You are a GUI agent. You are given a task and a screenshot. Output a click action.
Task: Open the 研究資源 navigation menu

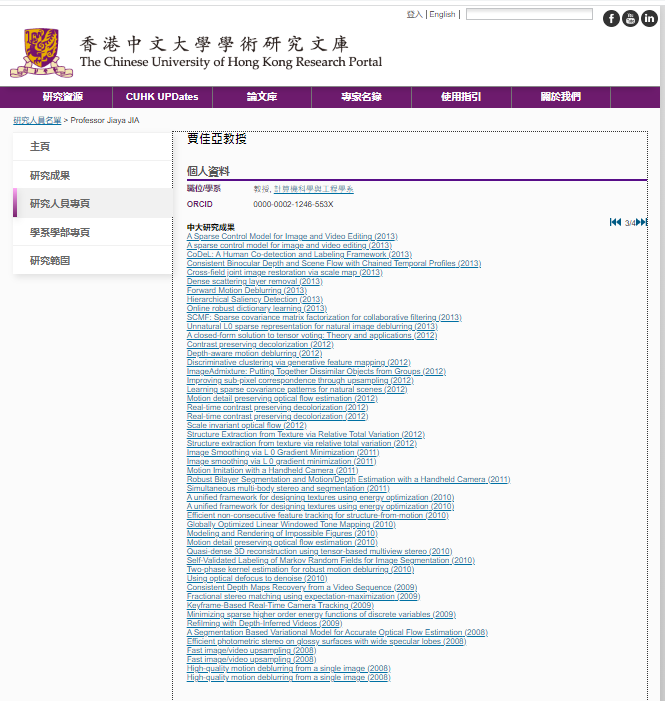[x=63, y=97]
